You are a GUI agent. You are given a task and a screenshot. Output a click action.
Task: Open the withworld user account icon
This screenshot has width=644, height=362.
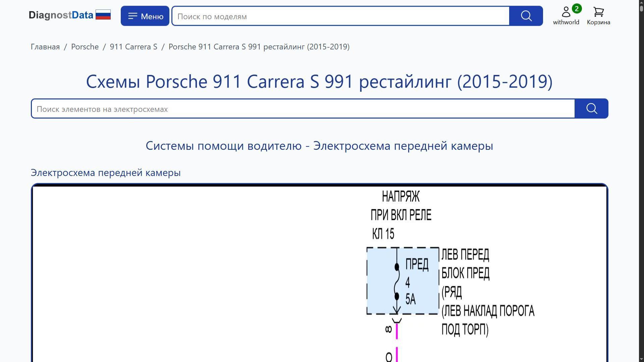[x=566, y=16]
